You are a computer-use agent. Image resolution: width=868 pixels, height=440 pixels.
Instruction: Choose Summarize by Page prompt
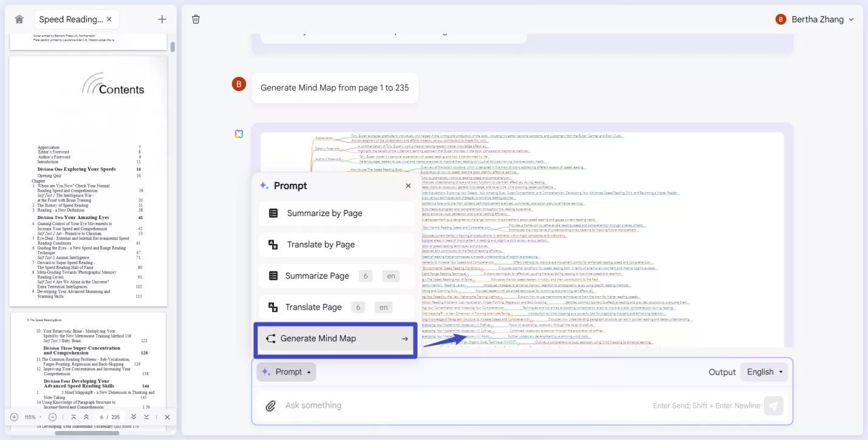337,213
